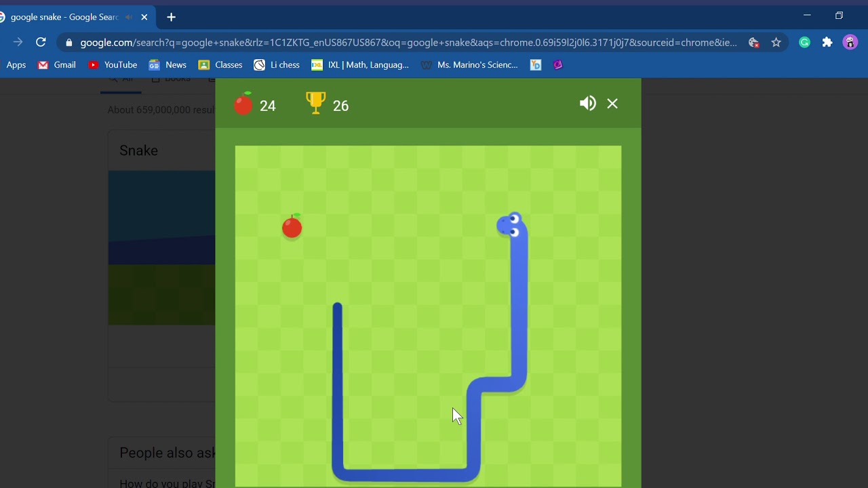The width and height of the screenshot is (868, 488).
Task: Open the News bookmark
Action: tap(167, 65)
